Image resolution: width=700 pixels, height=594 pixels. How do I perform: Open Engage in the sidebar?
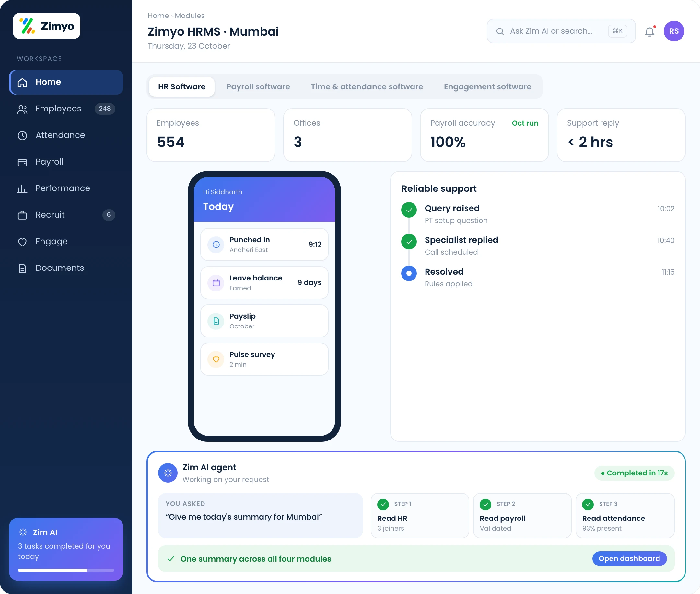66,242
